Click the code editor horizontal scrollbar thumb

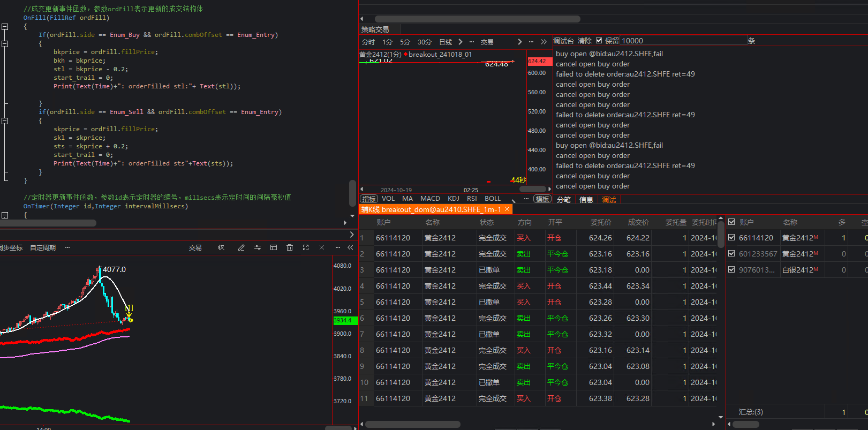pyautogui.click(x=48, y=223)
